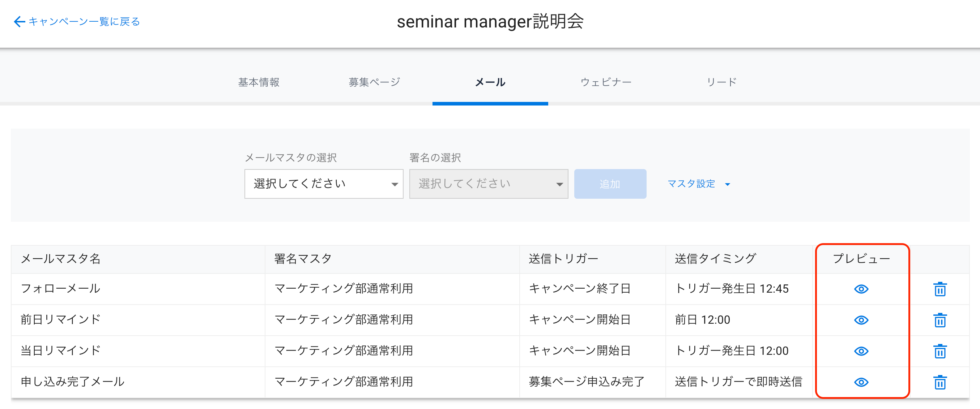Click 募集ページ申込み完了 trigger cell
Viewport: 980px width, 409px height.
tap(592, 382)
